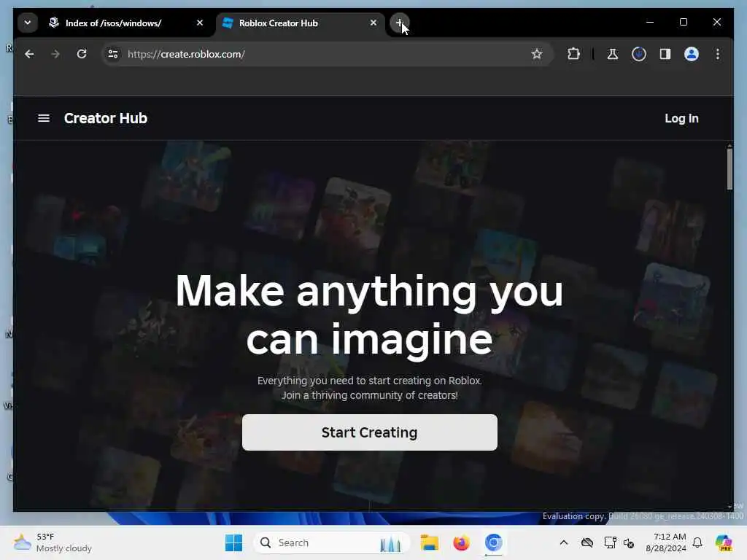Open a new browser tab
The height and width of the screenshot is (560, 747).
(x=399, y=23)
